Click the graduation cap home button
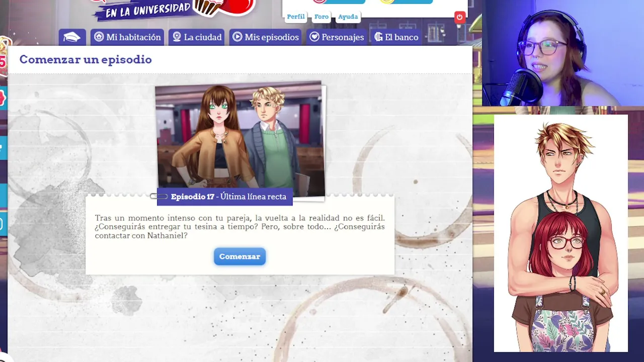This screenshot has width=644, height=362. click(x=72, y=37)
